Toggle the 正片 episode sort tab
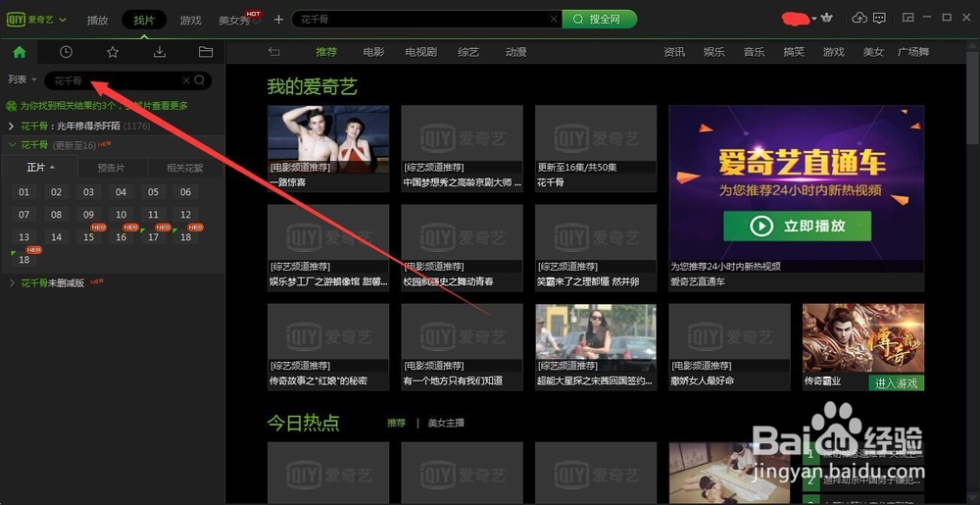 point(40,168)
